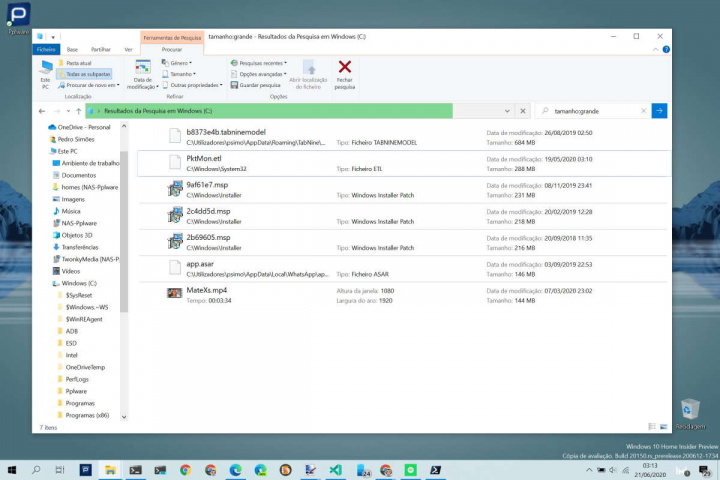Click Guardar pesquisa in the ribbon
This screenshot has height=480, width=720.
[x=258, y=85]
